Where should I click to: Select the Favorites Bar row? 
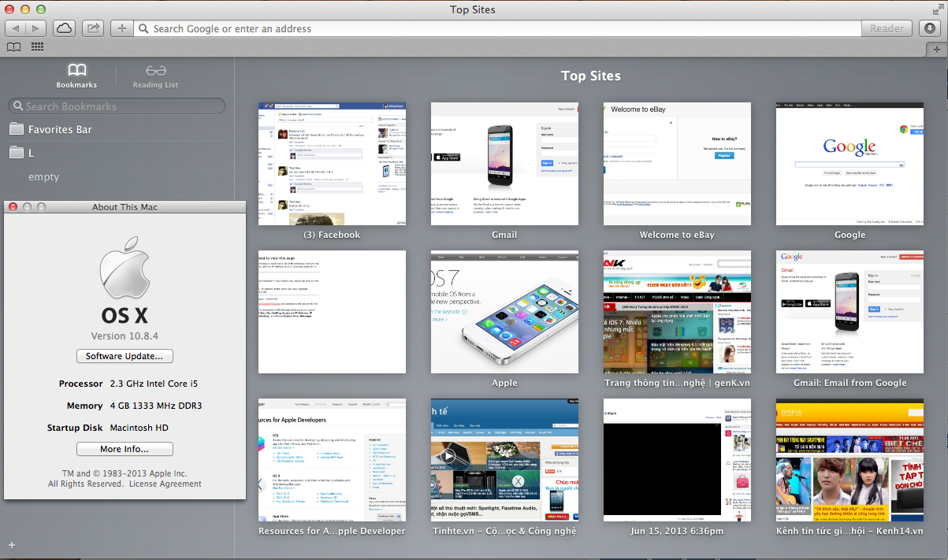117,129
